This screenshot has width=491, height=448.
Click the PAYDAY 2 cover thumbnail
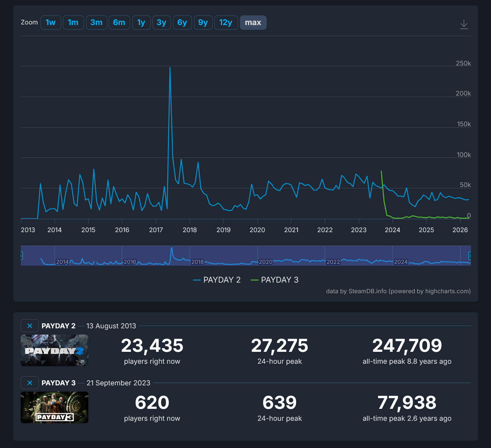point(54,350)
